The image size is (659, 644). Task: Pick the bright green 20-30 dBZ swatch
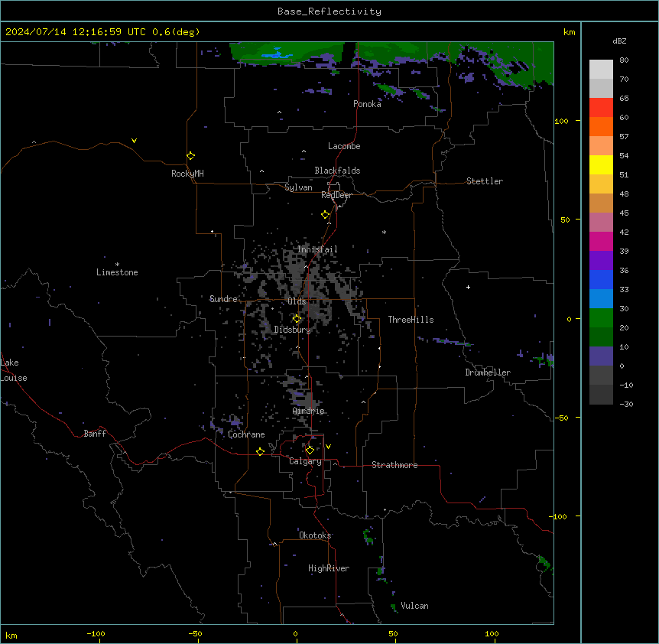601,318
